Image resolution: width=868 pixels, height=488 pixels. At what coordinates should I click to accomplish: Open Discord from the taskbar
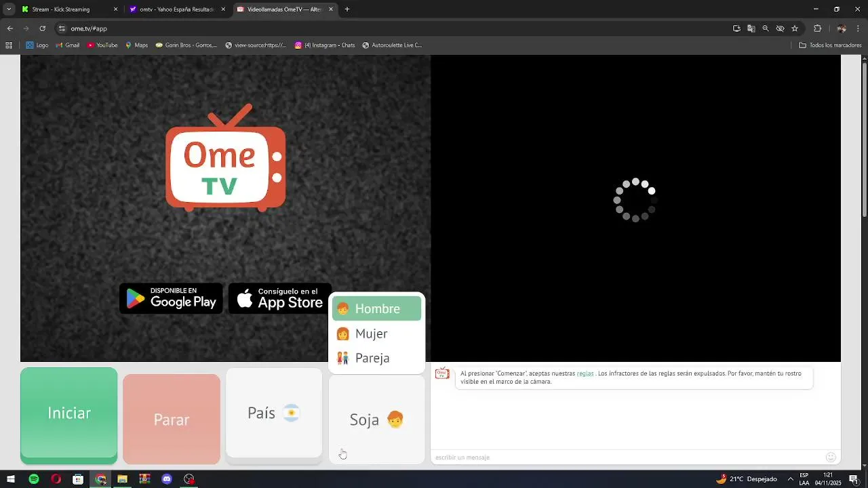pyautogui.click(x=167, y=479)
